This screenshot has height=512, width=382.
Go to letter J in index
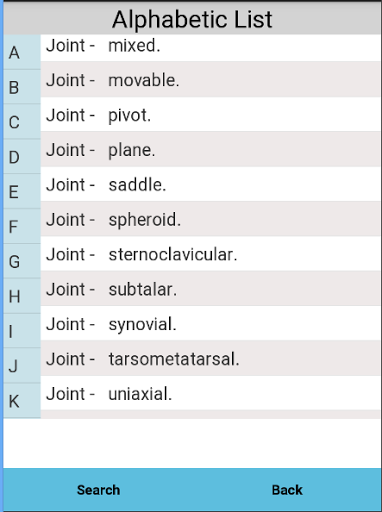[x=22, y=366]
